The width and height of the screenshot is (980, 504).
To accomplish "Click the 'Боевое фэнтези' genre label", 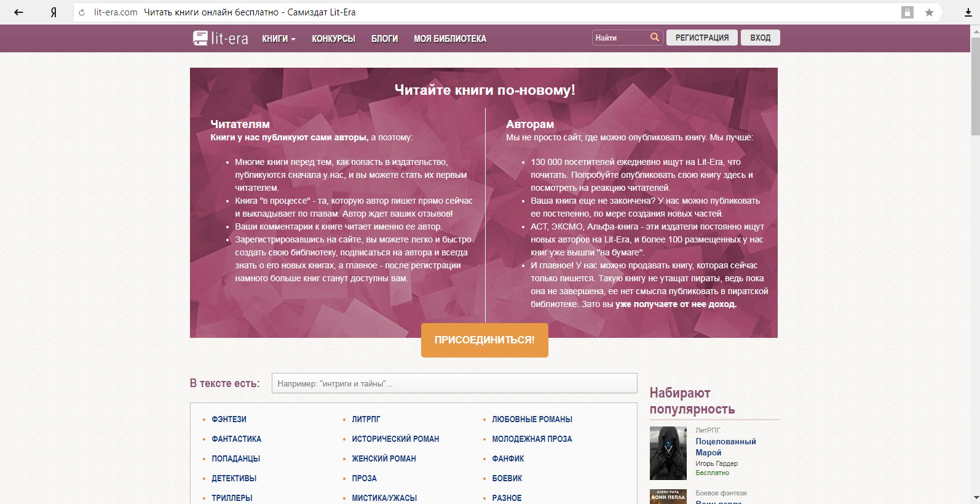I will 721,493.
